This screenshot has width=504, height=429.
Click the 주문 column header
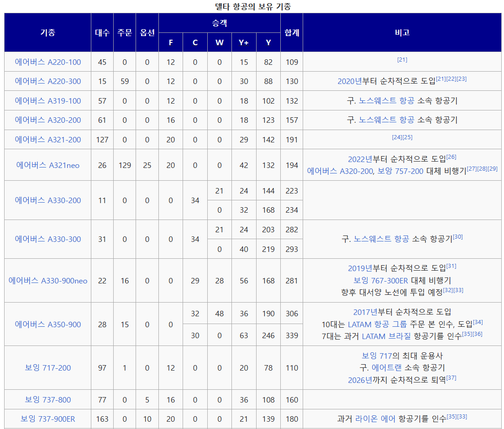(x=125, y=32)
